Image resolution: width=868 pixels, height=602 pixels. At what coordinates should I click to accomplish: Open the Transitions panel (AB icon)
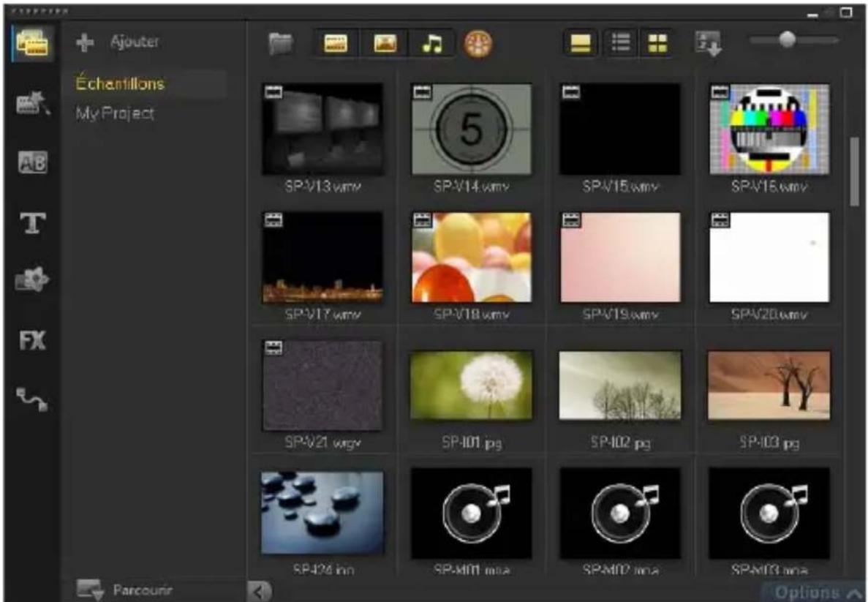point(33,162)
